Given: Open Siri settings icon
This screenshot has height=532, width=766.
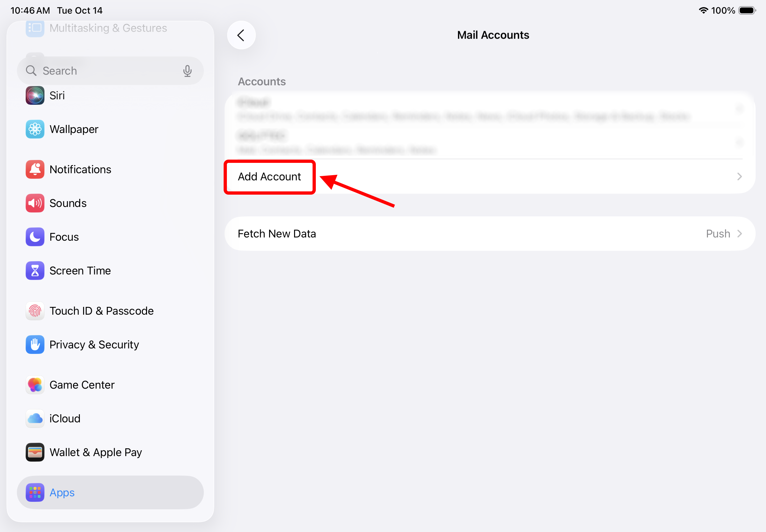Looking at the screenshot, I should (35, 95).
